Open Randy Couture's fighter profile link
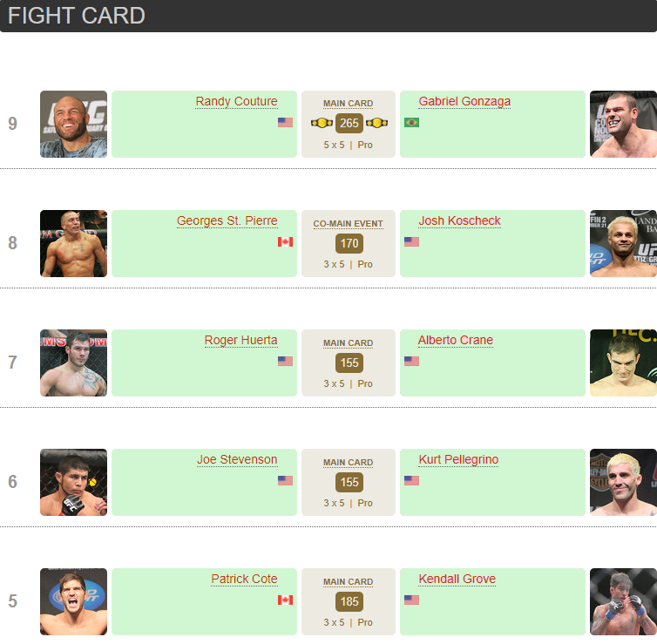This screenshot has width=657, height=644. (236, 102)
